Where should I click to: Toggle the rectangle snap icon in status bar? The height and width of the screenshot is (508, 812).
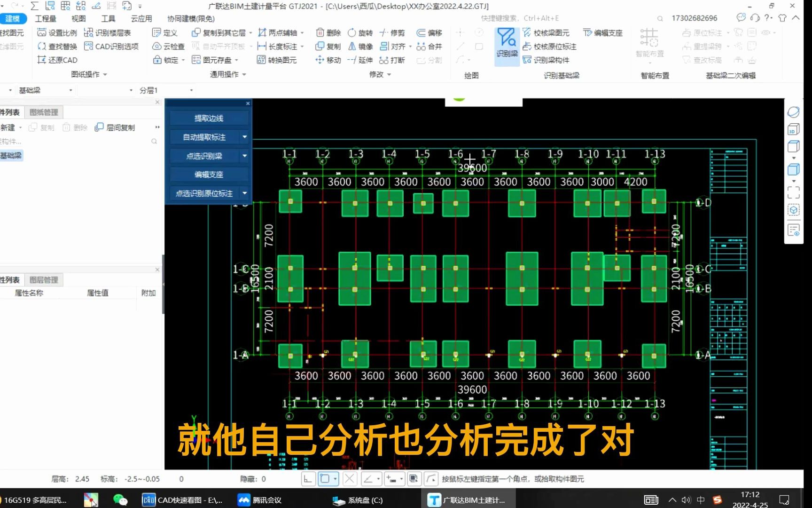[x=325, y=479]
